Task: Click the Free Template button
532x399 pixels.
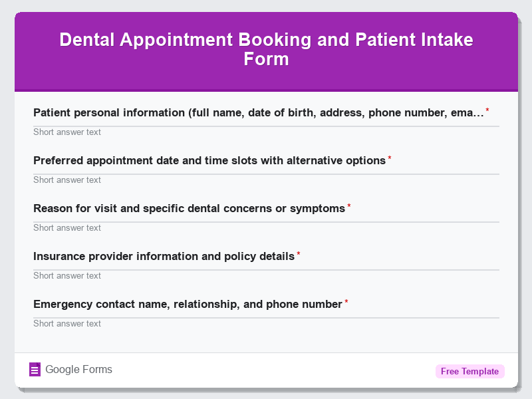Action: [469, 371]
